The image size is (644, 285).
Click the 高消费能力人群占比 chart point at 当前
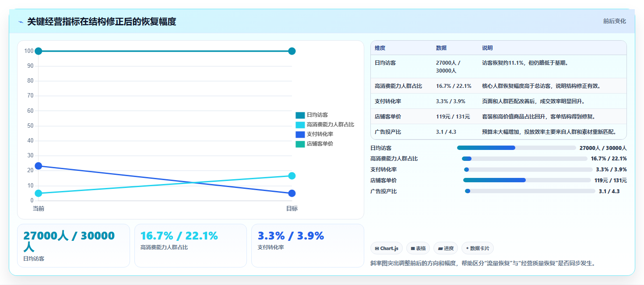[39, 193]
